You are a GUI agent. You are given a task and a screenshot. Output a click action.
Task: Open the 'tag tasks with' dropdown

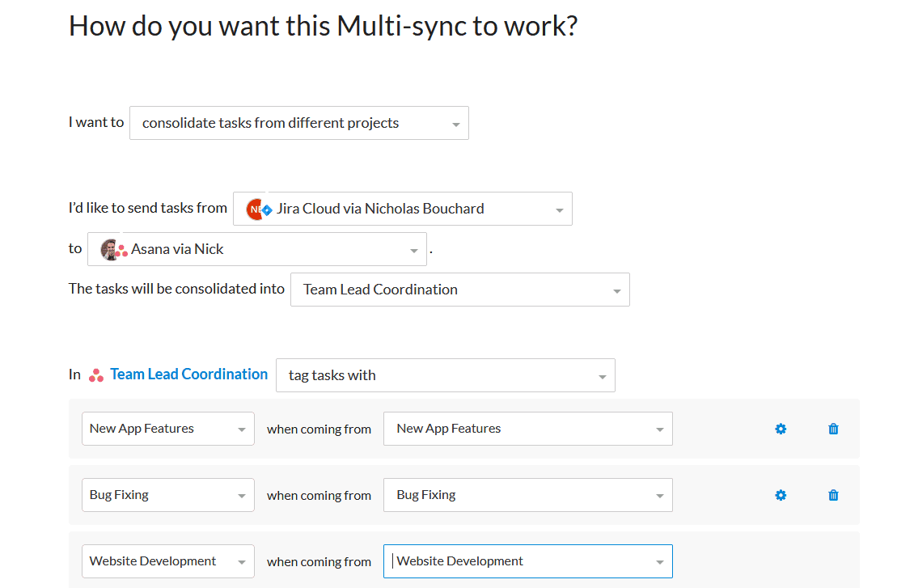[x=446, y=375]
